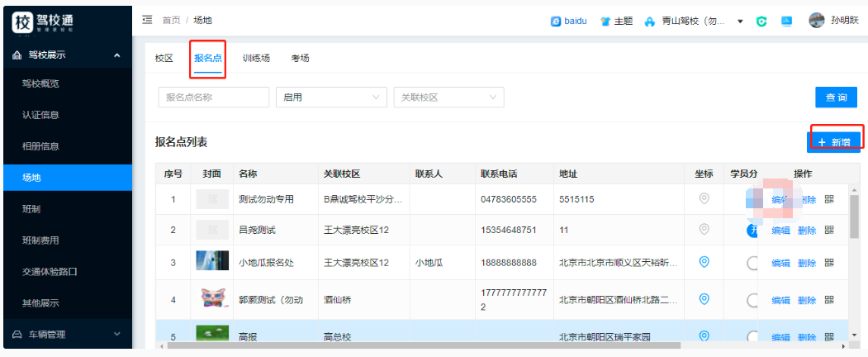The height and width of the screenshot is (357, 868).
Task: Click coordinate pin for 郭薇测试 row
Action: click(704, 299)
